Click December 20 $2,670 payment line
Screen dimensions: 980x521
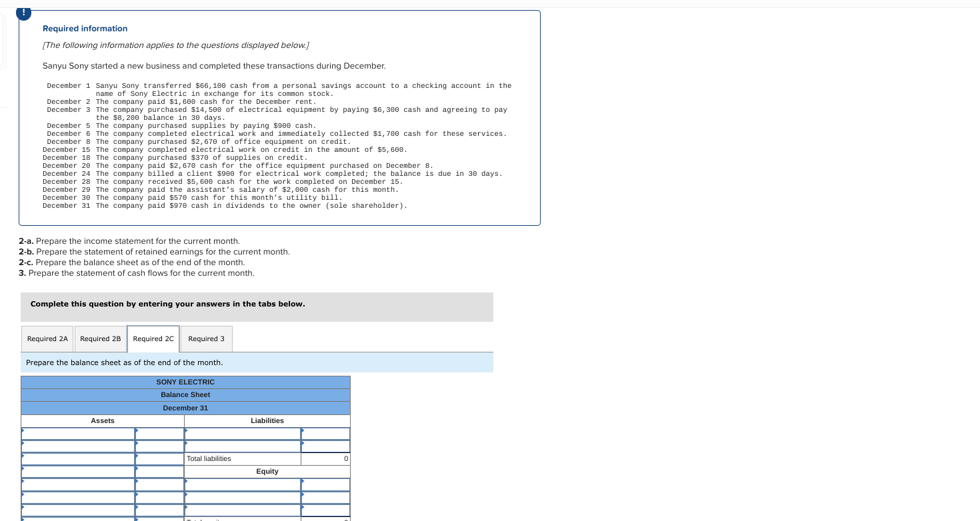coord(238,166)
